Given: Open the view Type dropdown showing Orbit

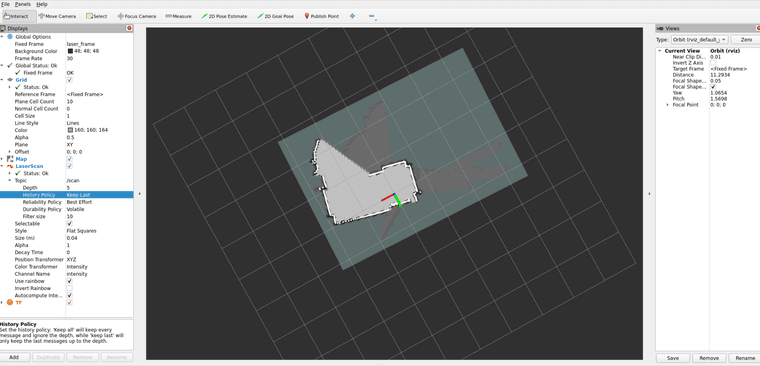Looking at the screenshot, I should (x=699, y=40).
